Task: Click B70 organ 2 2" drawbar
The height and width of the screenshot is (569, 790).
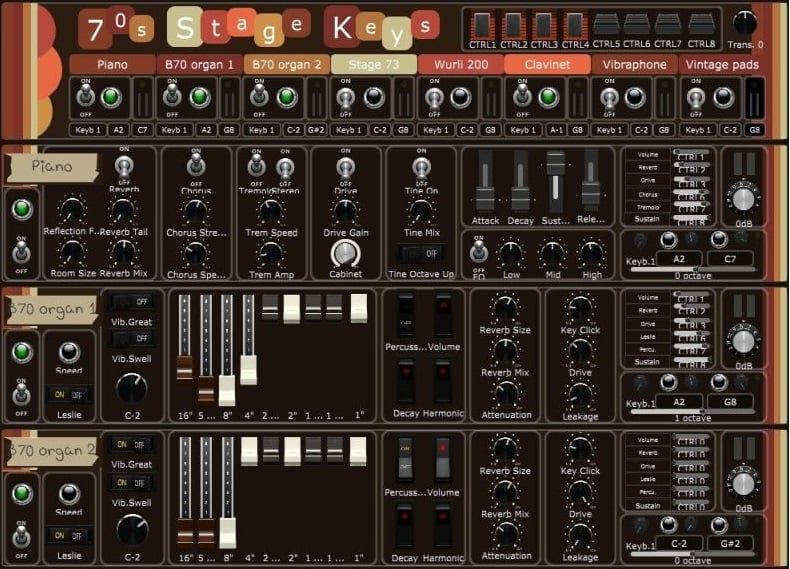Action: (292, 451)
